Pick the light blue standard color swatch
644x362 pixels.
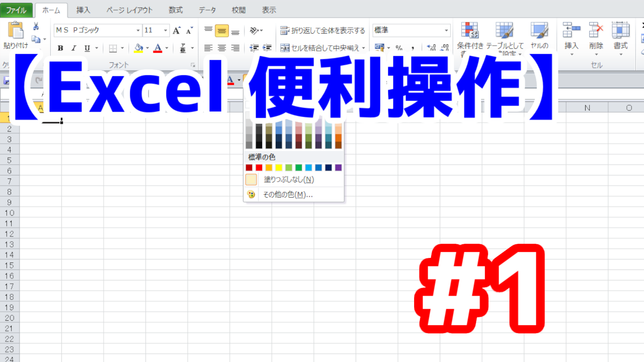(308, 167)
